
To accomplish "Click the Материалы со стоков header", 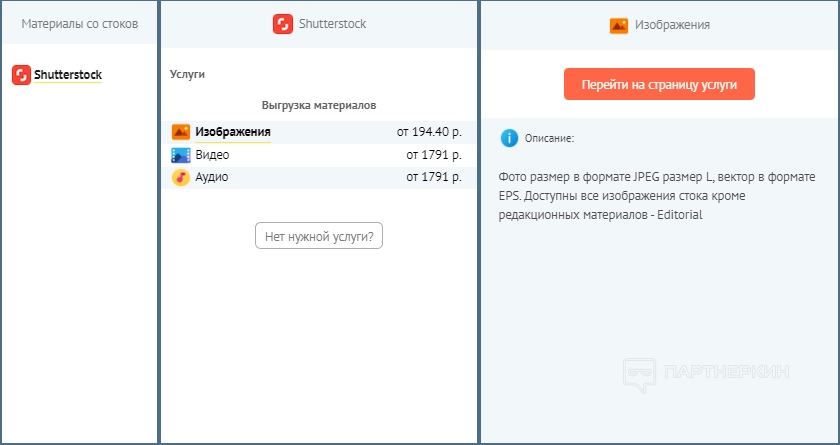I will pyautogui.click(x=80, y=24).
